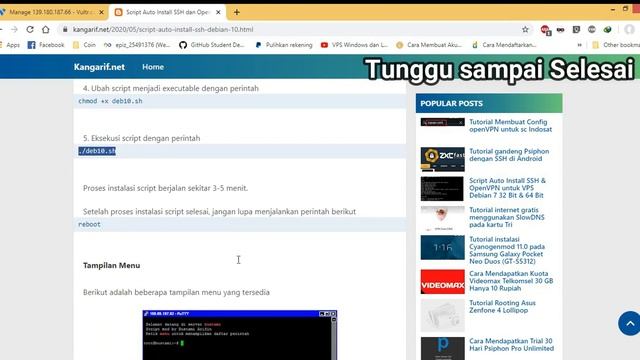This screenshot has height=360, width=640.
Task: Open Tutorial internet gratis menggunakan SlowDNS post
Action: point(507,217)
